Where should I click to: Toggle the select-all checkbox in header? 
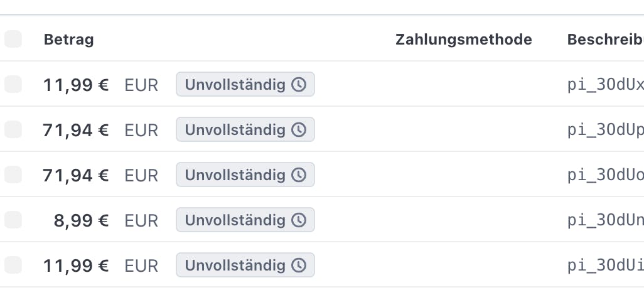coord(13,40)
